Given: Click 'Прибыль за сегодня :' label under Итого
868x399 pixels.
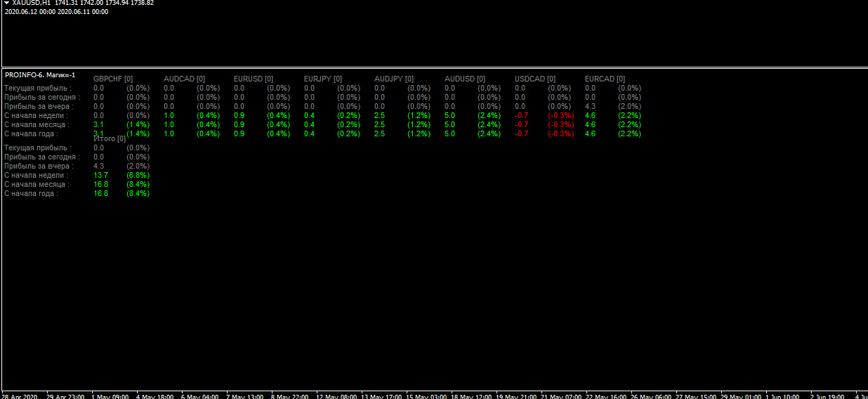Looking at the screenshot, I should (x=42, y=157).
